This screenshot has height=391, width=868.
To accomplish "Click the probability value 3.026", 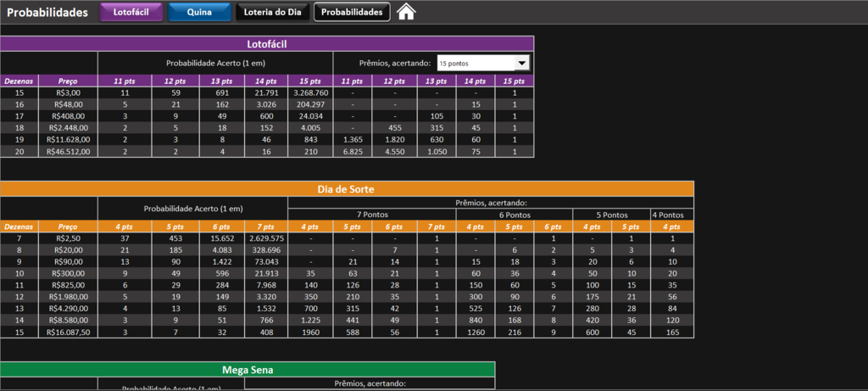I will pyautogui.click(x=267, y=104).
